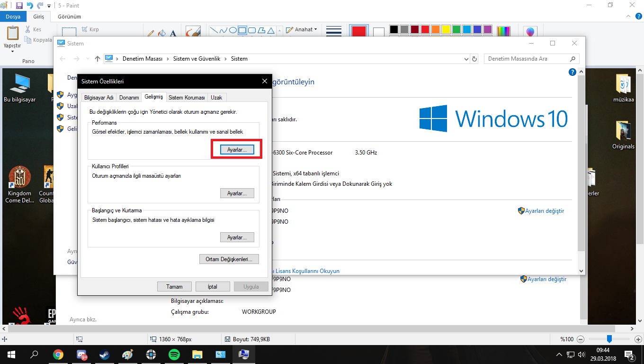Open Spotify from the taskbar
This screenshot has width=644, height=364.
174,355
